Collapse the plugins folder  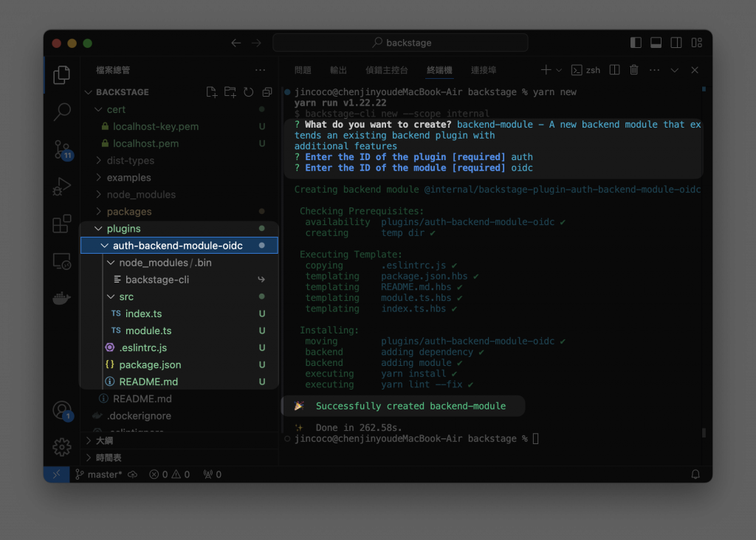click(x=179, y=229)
